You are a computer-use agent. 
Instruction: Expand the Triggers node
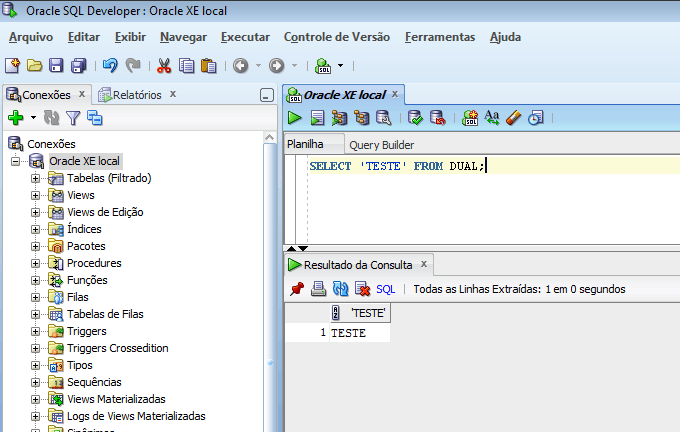coord(35,331)
